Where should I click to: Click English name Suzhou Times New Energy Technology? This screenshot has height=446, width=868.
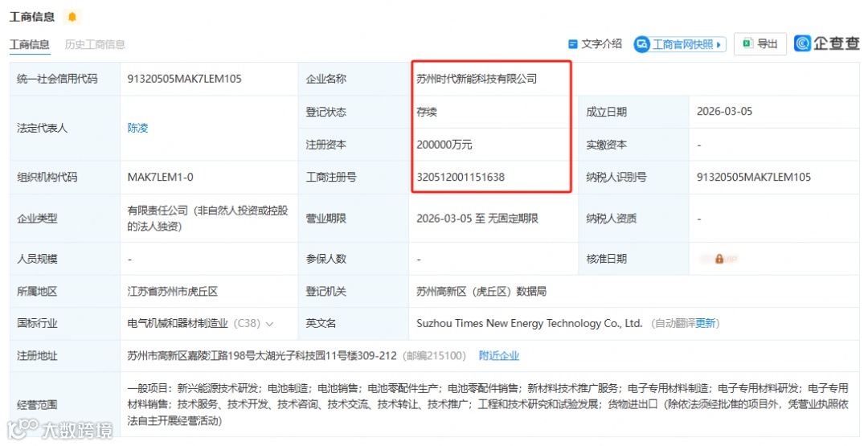(529, 323)
